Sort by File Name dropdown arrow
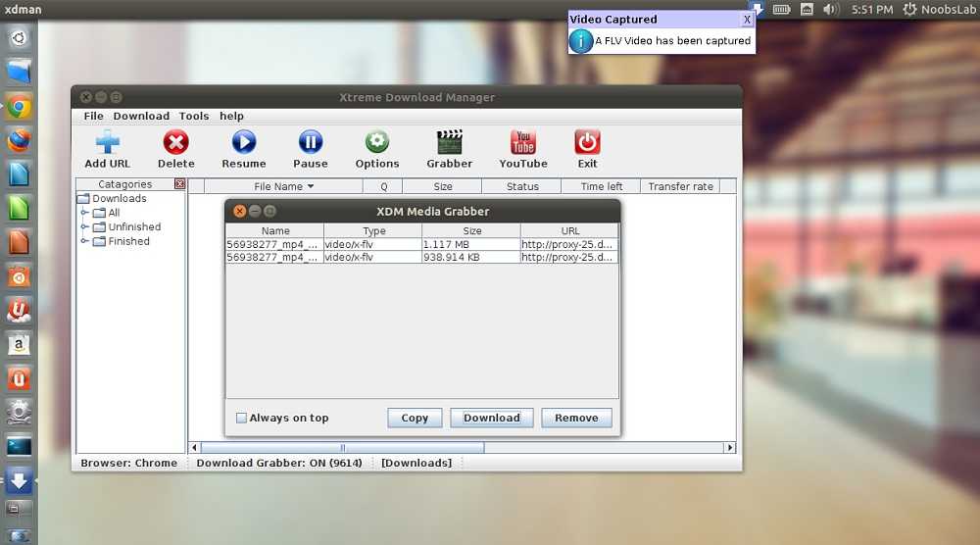980x545 pixels. [311, 186]
